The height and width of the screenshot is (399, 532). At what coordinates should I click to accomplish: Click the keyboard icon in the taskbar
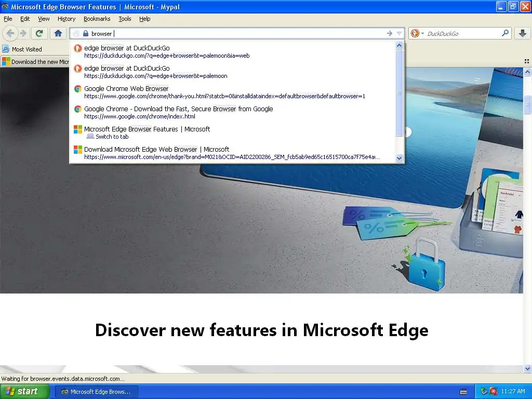[463, 392]
